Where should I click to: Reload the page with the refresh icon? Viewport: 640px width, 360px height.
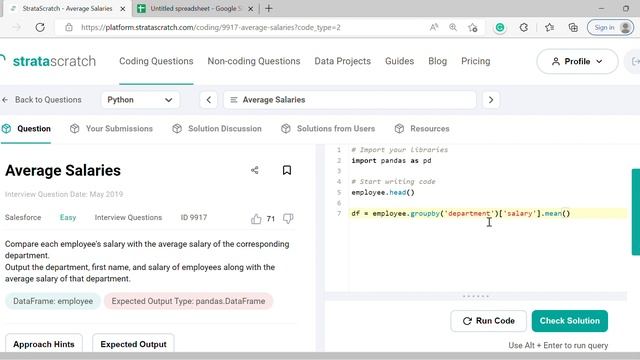click(x=40, y=27)
